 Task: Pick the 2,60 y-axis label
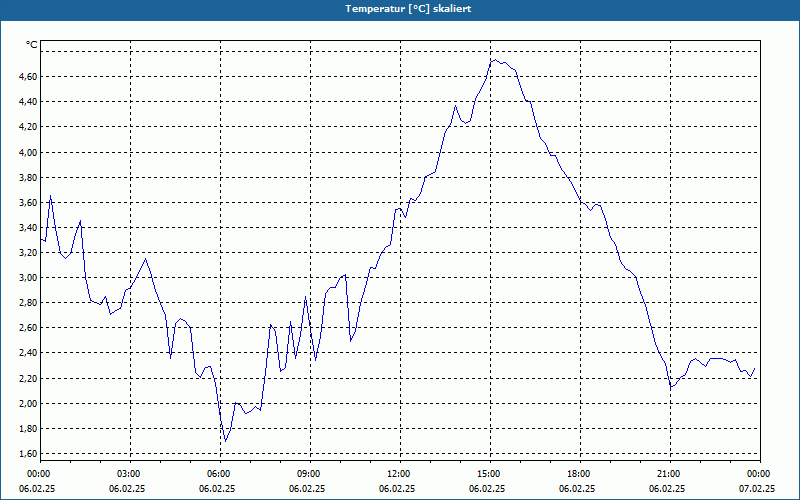28,328
